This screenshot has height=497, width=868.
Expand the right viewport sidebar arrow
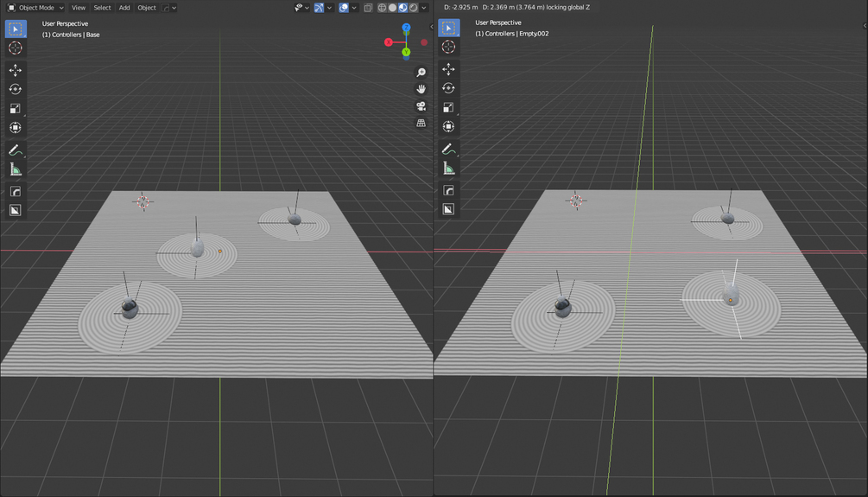[x=865, y=25]
